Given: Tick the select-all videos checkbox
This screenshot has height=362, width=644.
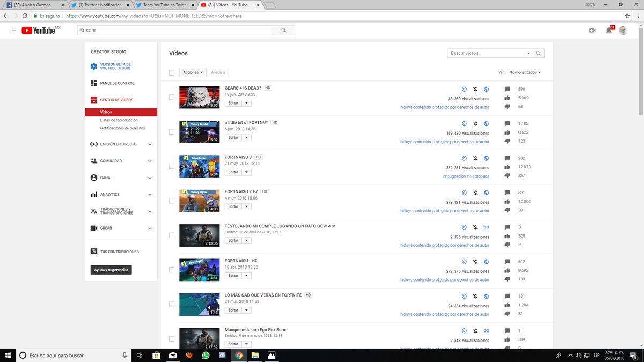Looking at the screenshot, I should click(172, 72).
